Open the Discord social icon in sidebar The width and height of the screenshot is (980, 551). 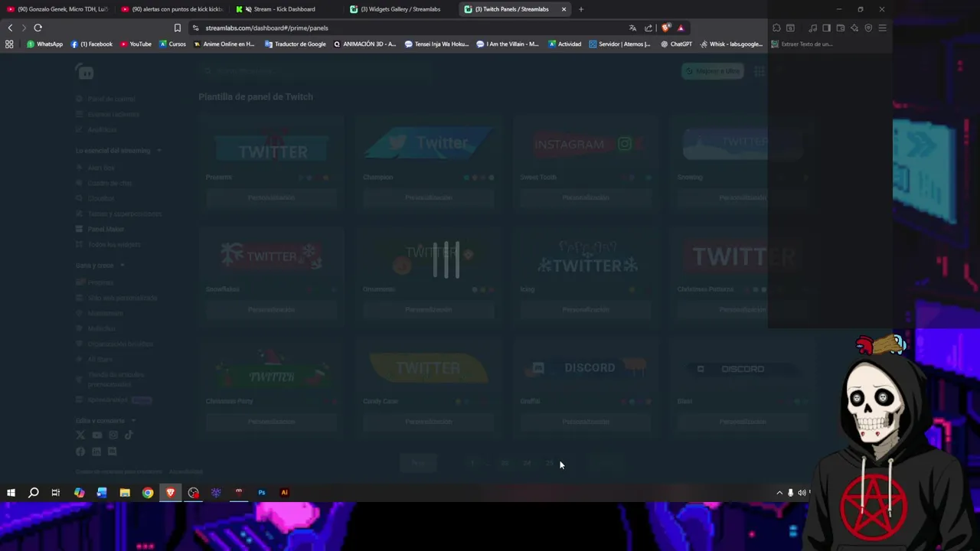coord(113,452)
